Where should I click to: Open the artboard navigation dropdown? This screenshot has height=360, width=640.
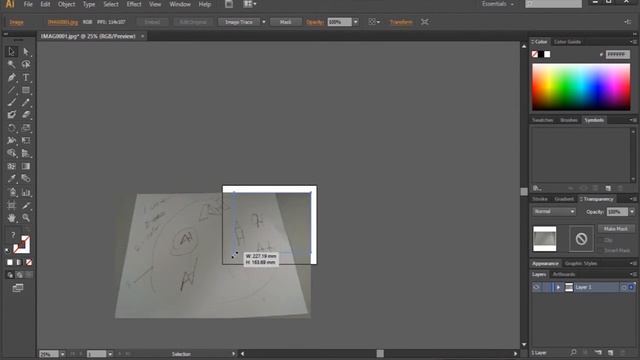(x=110, y=354)
